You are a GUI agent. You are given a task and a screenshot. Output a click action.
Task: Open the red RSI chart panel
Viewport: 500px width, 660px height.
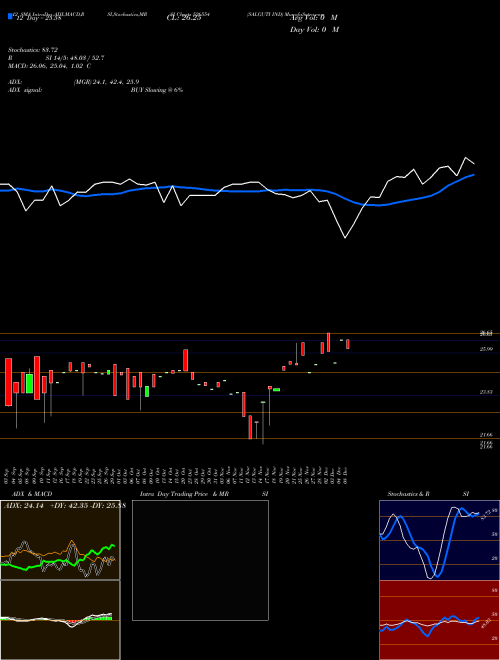click(x=439, y=620)
